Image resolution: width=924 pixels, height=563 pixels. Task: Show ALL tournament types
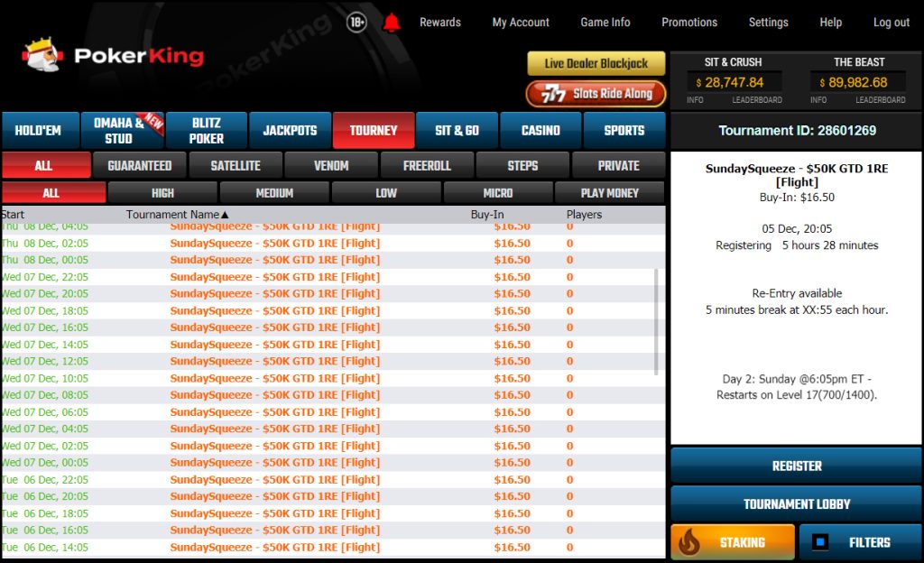click(46, 165)
